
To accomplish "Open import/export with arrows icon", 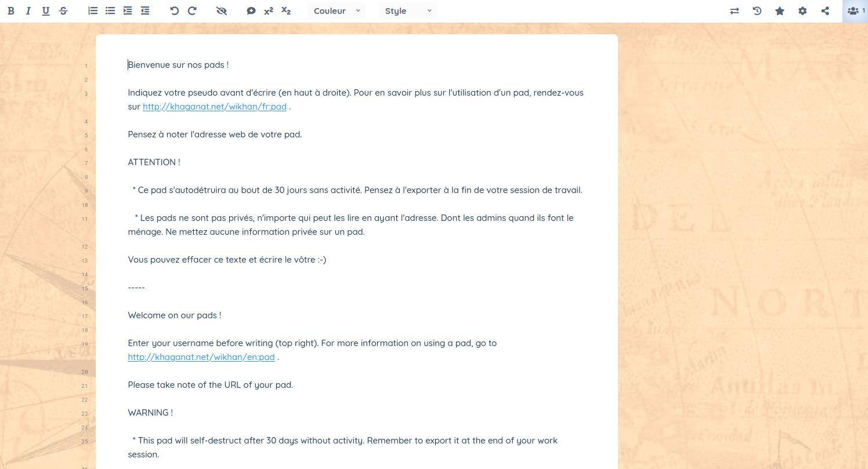I will click(735, 11).
